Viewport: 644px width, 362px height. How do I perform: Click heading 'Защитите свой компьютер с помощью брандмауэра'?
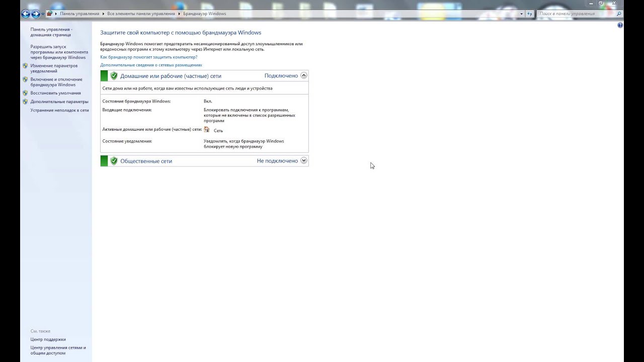tap(181, 33)
